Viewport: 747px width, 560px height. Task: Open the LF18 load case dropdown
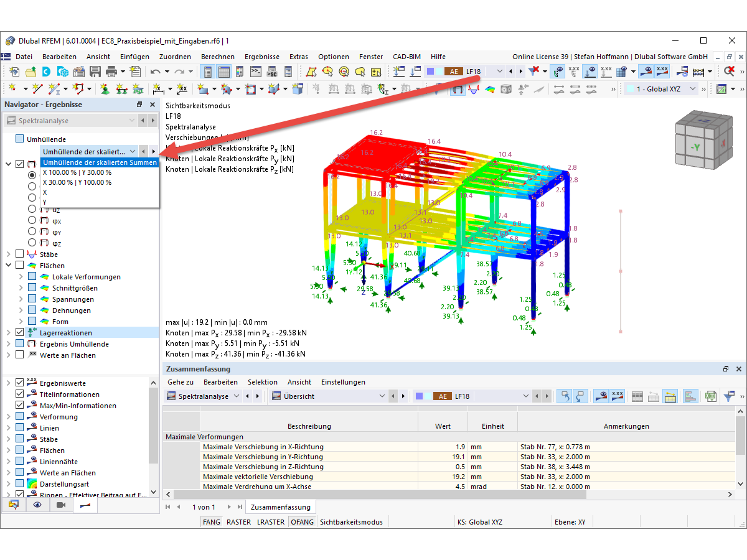click(499, 72)
